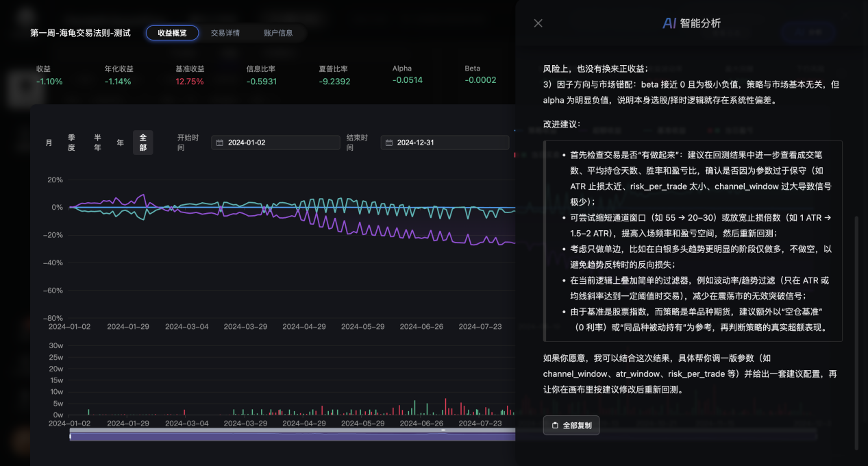Click the Alpha value -0.0514

tap(408, 80)
